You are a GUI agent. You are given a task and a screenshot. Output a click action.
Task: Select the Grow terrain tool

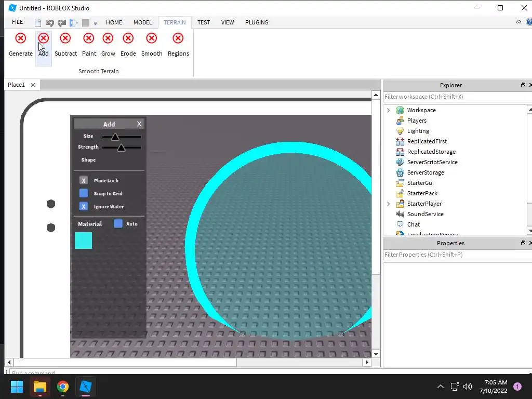pyautogui.click(x=108, y=45)
